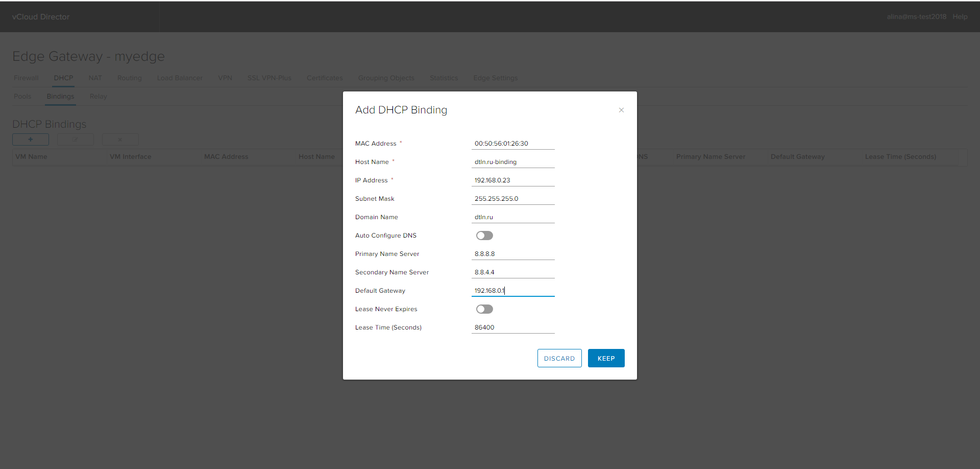Viewport: 980px width, 469px height.
Task: Select the MAC Address input field
Action: pyautogui.click(x=512, y=143)
